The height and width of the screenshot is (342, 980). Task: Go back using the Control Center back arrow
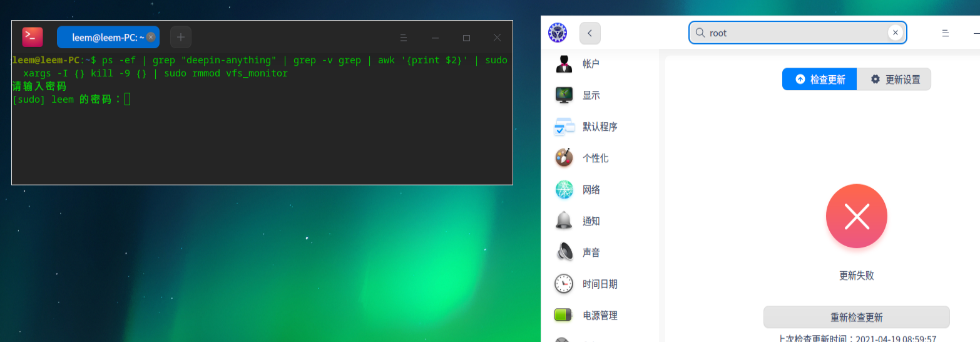coord(590,33)
